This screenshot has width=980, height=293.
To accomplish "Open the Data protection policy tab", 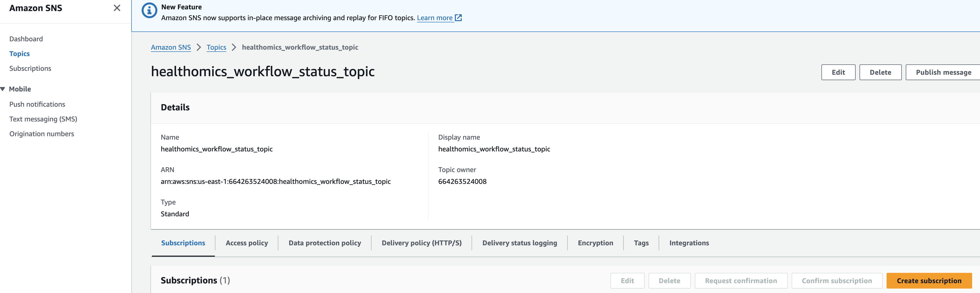I will tap(325, 243).
